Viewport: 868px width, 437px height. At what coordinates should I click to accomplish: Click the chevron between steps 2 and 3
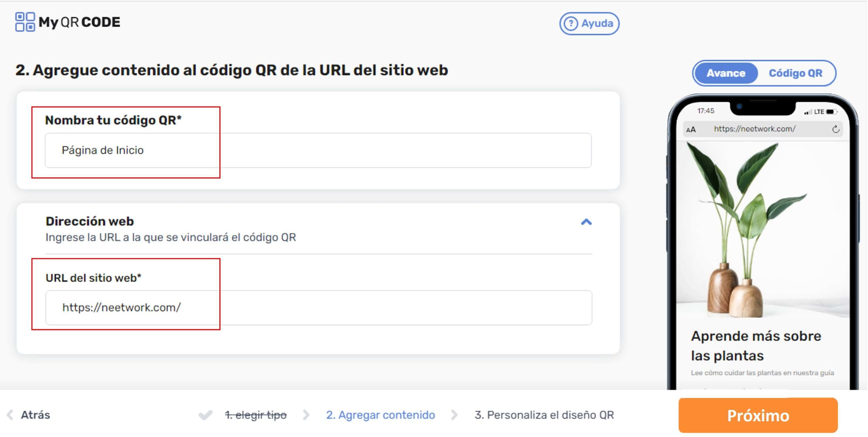tap(454, 415)
